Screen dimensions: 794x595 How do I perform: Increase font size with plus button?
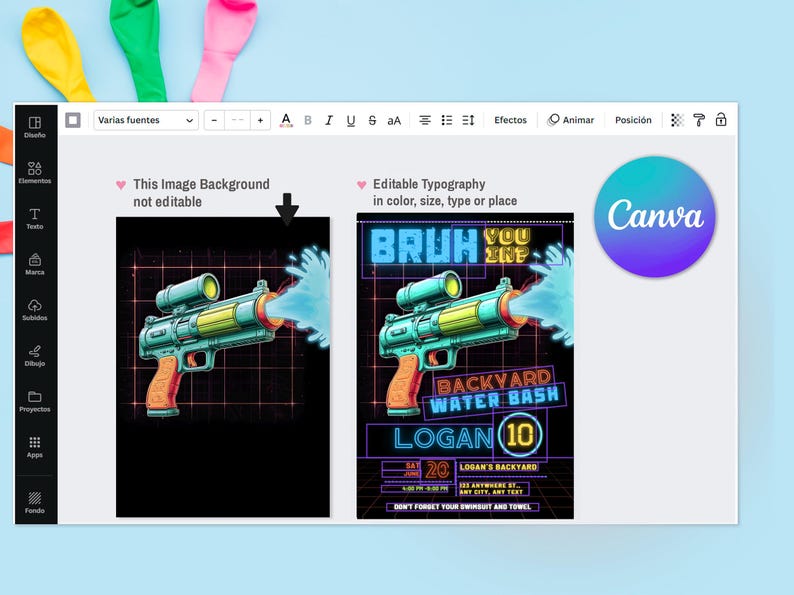pyautogui.click(x=260, y=120)
